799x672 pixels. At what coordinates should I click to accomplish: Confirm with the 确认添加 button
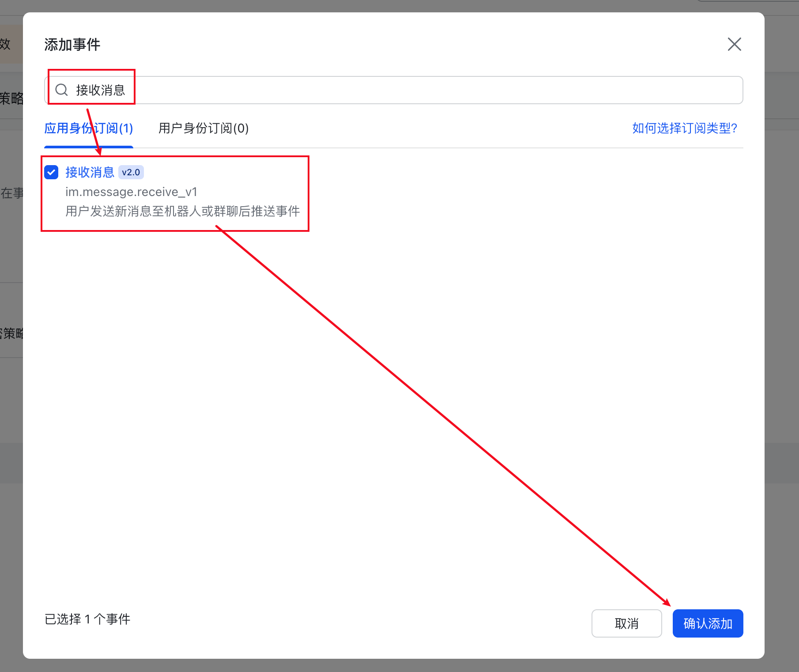(x=707, y=623)
